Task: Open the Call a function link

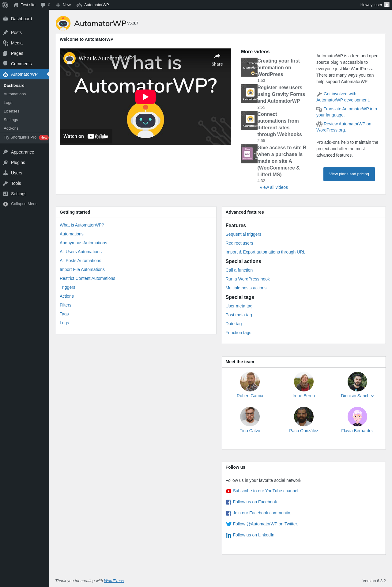Action: point(239,270)
